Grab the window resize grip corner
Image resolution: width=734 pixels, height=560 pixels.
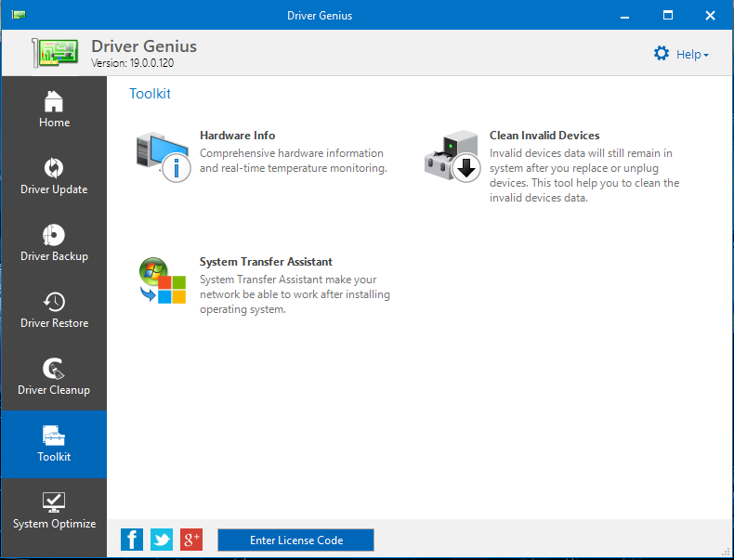tap(726, 553)
